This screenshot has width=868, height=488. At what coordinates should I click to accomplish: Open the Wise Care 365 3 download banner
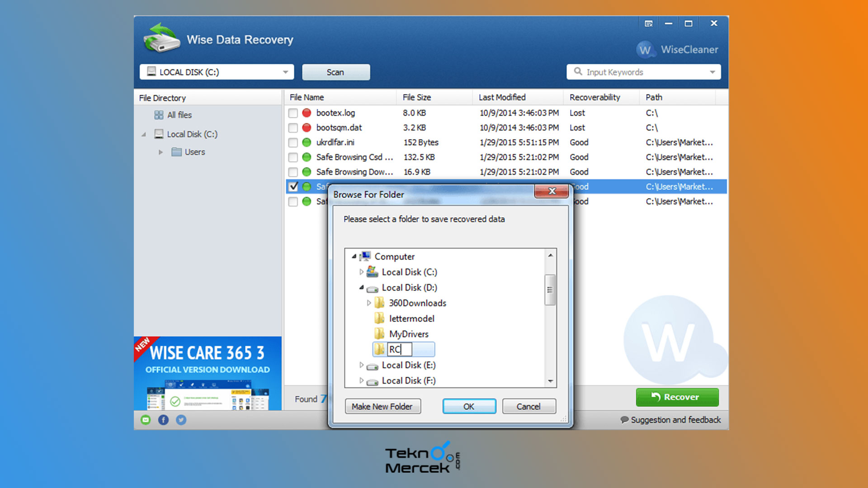pos(208,373)
